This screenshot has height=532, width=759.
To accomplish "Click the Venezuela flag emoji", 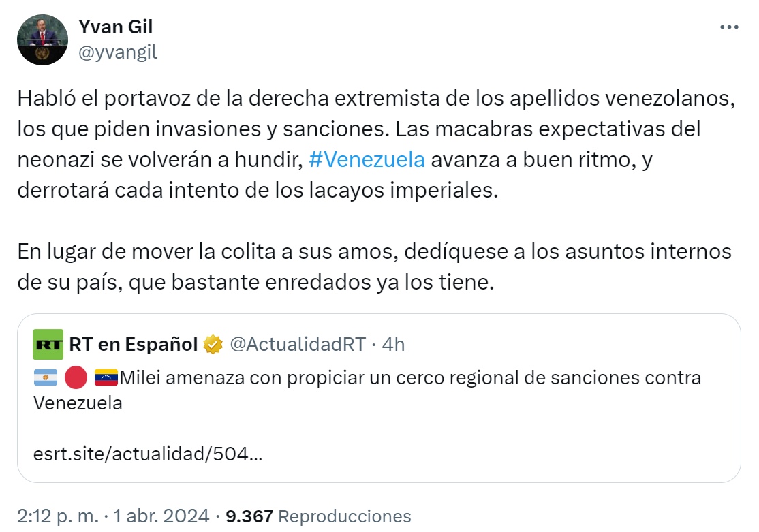I will pyautogui.click(x=106, y=377).
